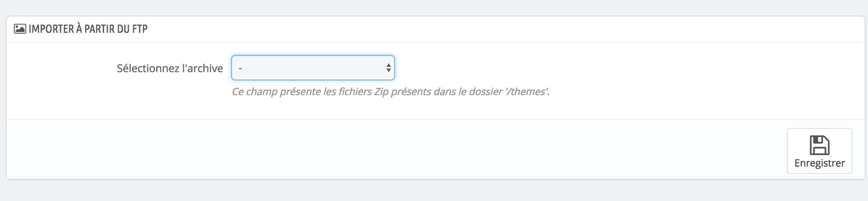Click the picture icon beside the FTP heading
The image size is (868, 201).
pos(20,29)
